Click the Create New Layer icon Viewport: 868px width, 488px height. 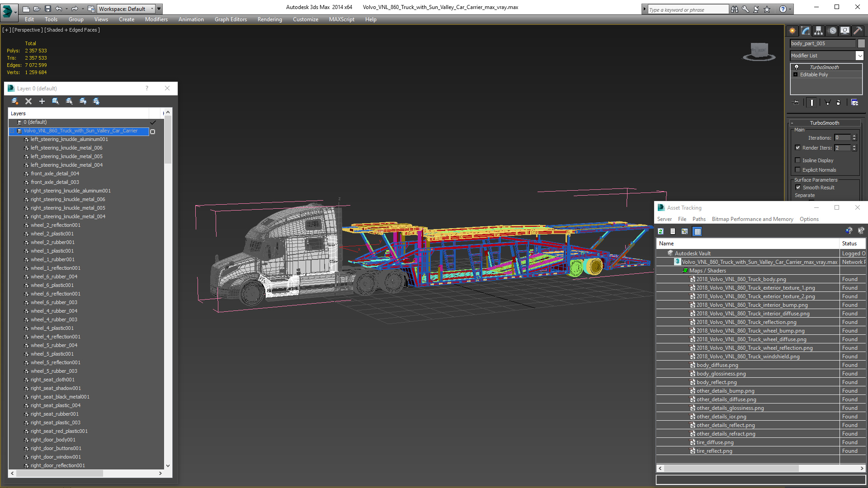[15, 101]
